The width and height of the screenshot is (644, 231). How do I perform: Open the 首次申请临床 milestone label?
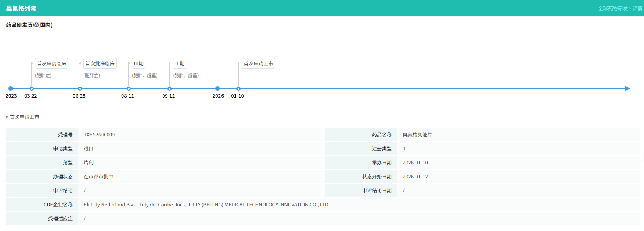click(x=52, y=64)
